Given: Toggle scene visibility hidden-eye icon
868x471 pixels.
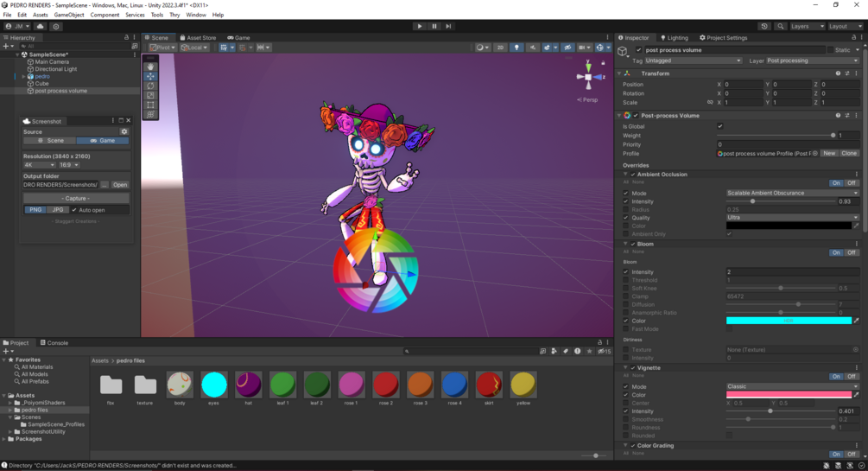Looking at the screenshot, I should [x=567, y=48].
